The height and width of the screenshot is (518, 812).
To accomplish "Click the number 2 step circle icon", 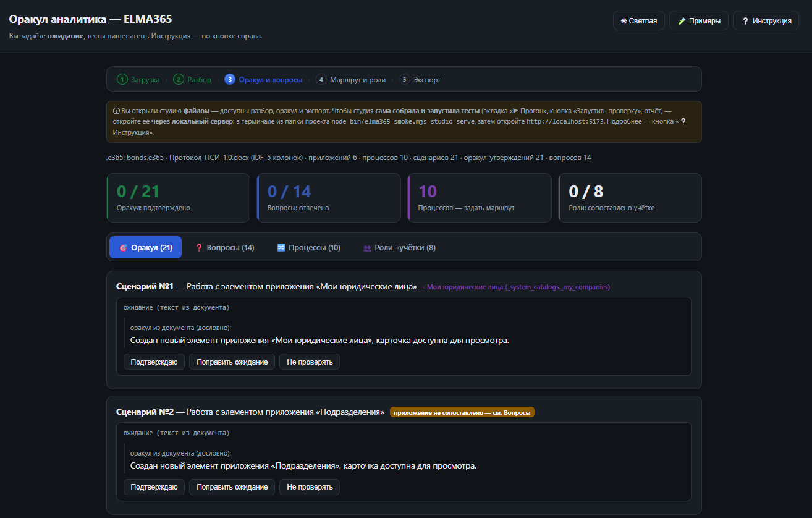I will pyautogui.click(x=179, y=80).
